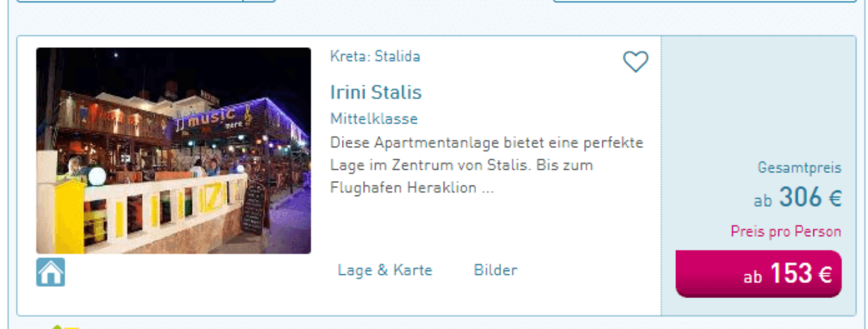Expand the description at the trailing ellipsis
The height and width of the screenshot is (329, 868).
click(487, 188)
